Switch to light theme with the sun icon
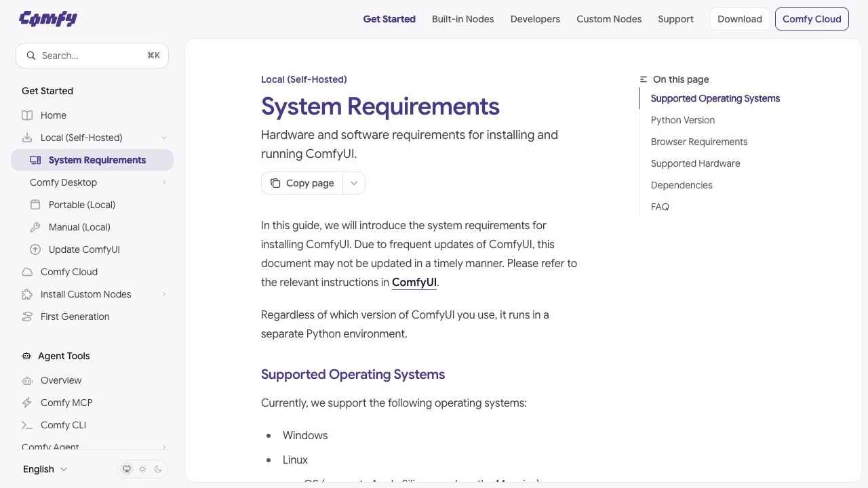The height and width of the screenshot is (488, 868). 142,469
